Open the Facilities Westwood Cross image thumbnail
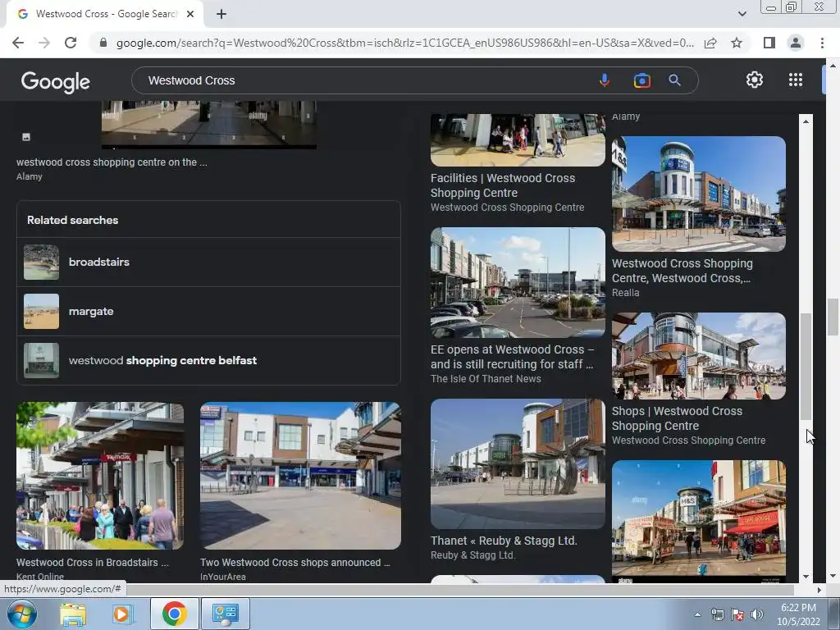The image size is (840, 630). (518, 139)
